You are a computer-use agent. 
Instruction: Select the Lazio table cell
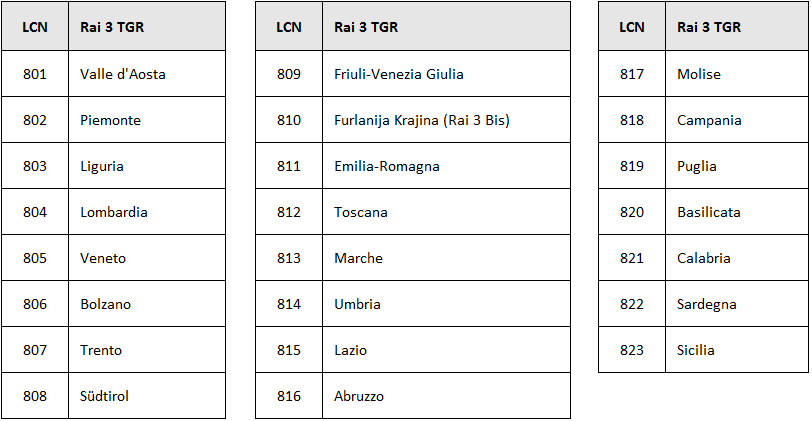pyautogui.click(x=351, y=350)
